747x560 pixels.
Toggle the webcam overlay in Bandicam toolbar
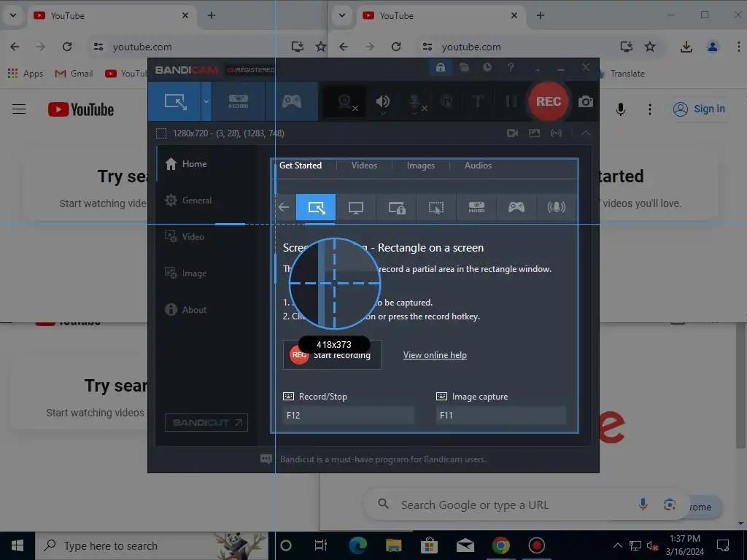[x=345, y=102]
